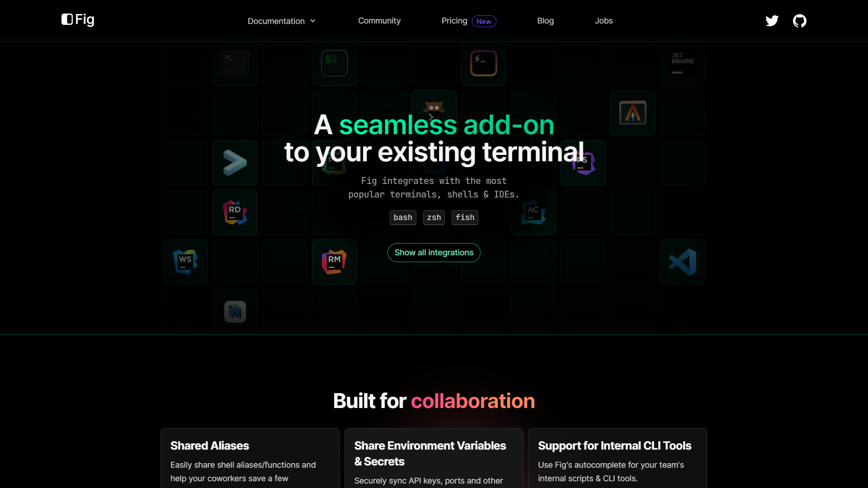Click the New badge beside Pricing
The width and height of the screenshot is (868, 488).
(484, 21)
